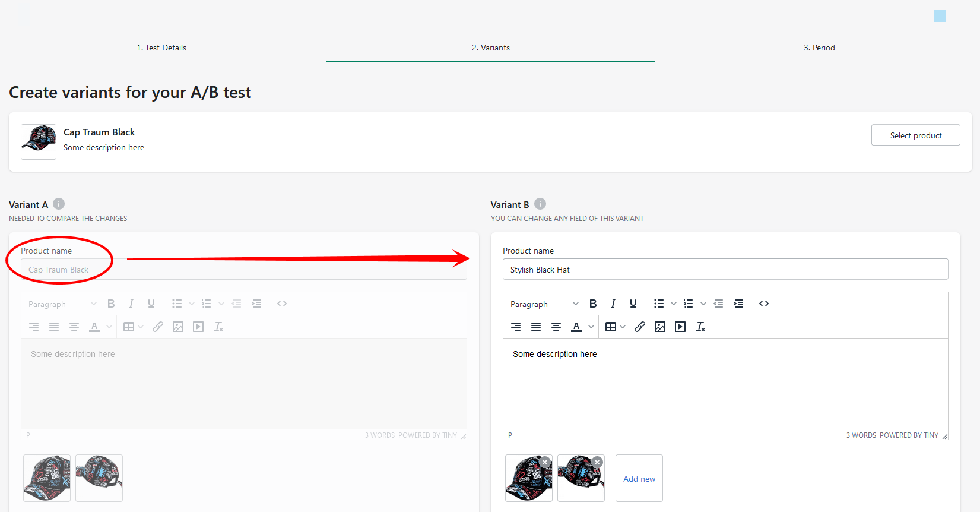Expand numbered list style arrow in Variant B

click(x=703, y=304)
